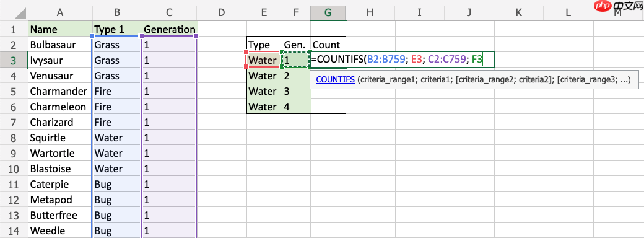Select row 4 header
This screenshot has height=238, width=644.
(13, 76)
